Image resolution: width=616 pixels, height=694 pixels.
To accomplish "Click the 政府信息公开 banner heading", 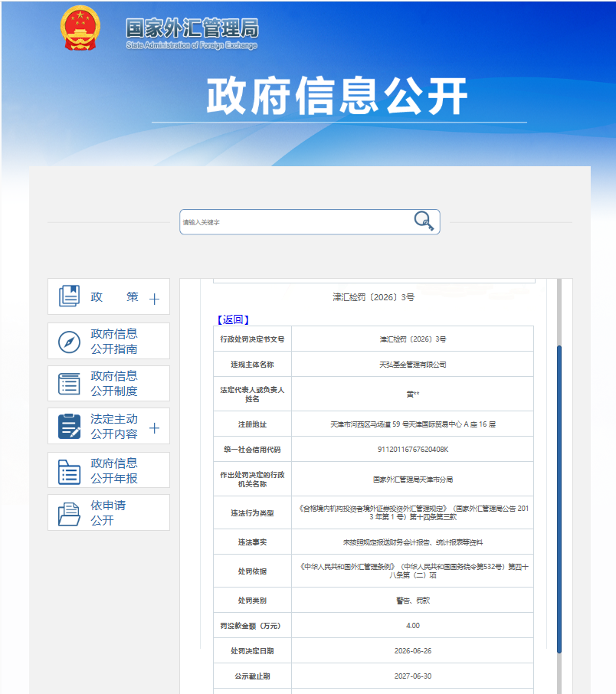I will point(337,96).
